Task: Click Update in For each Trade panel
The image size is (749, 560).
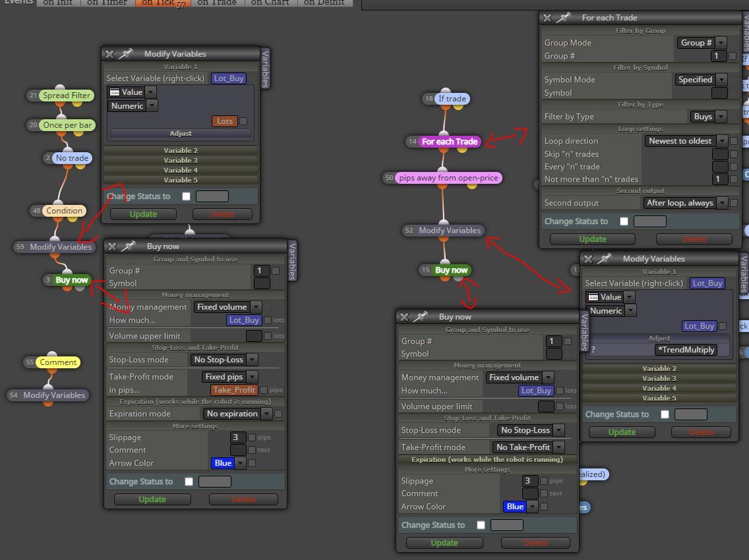Action: (x=592, y=239)
